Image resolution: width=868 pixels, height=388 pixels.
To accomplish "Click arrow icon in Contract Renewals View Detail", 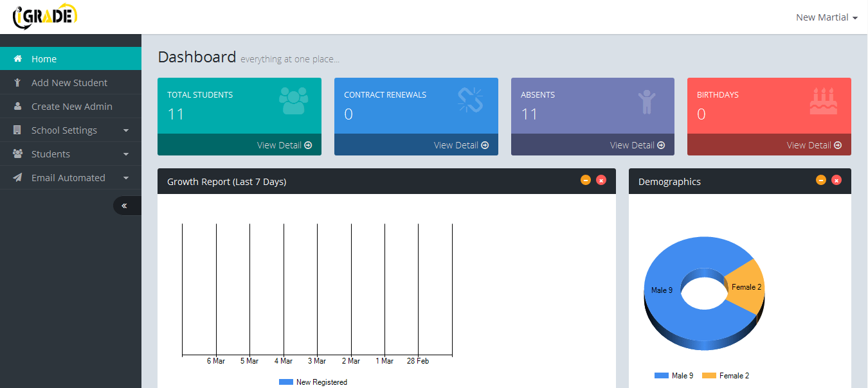I will click(x=485, y=145).
